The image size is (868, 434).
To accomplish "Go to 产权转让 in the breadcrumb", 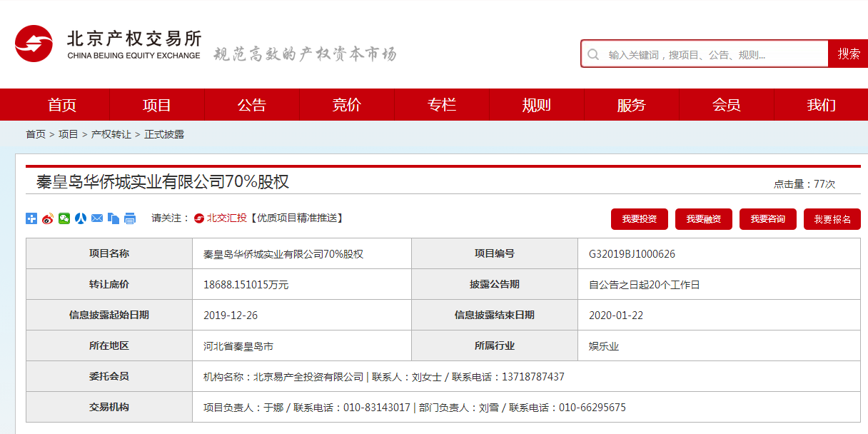I will (x=111, y=134).
